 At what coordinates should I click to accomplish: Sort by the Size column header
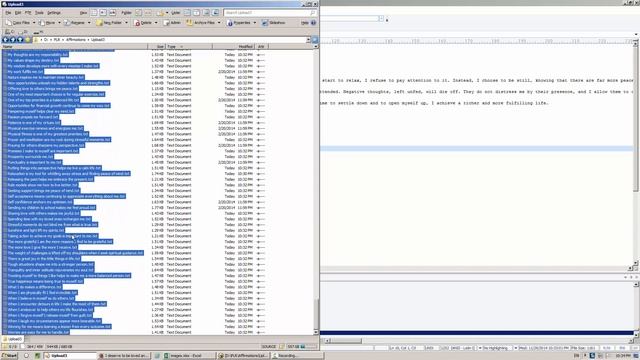(156, 47)
